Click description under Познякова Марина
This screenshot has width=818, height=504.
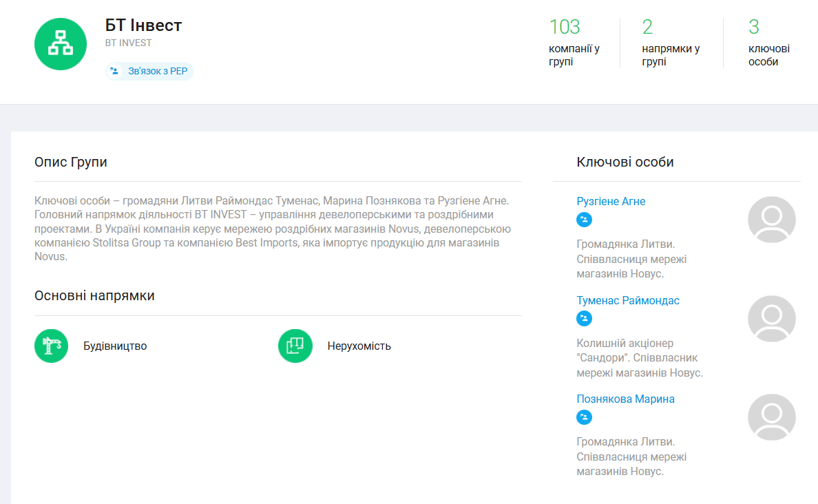(x=632, y=456)
